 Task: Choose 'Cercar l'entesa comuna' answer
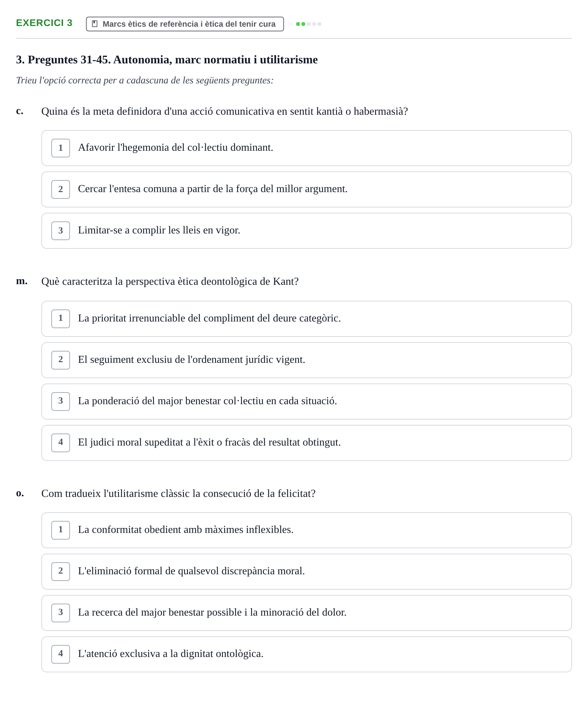tap(306, 189)
